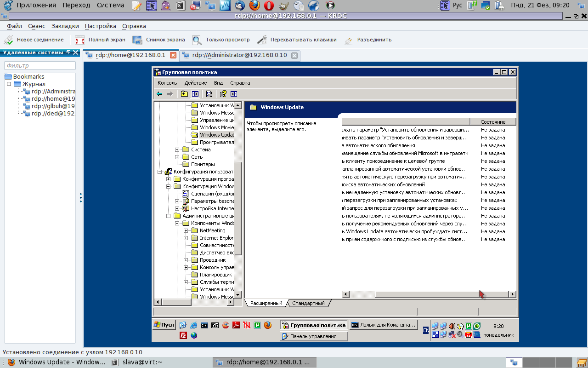Expand the NetMeeting tree node
The height and width of the screenshot is (368, 588).
(186, 230)
